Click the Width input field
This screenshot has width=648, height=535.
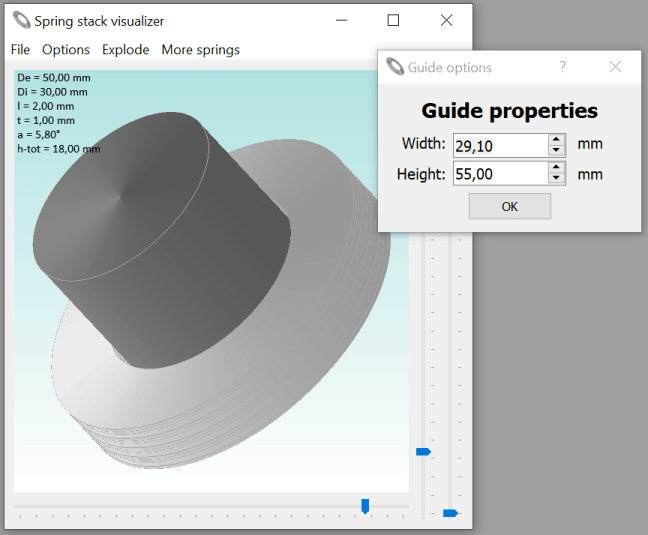click(x=501, y=145)
